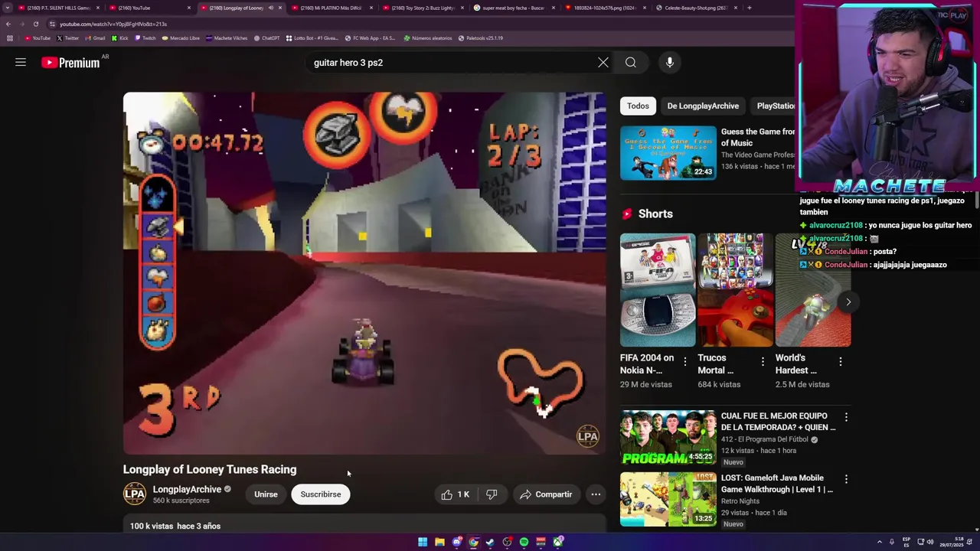Open LongplayArchive channel avatar
The height and width of the screenshot is (551, 980).
[135, 494]
